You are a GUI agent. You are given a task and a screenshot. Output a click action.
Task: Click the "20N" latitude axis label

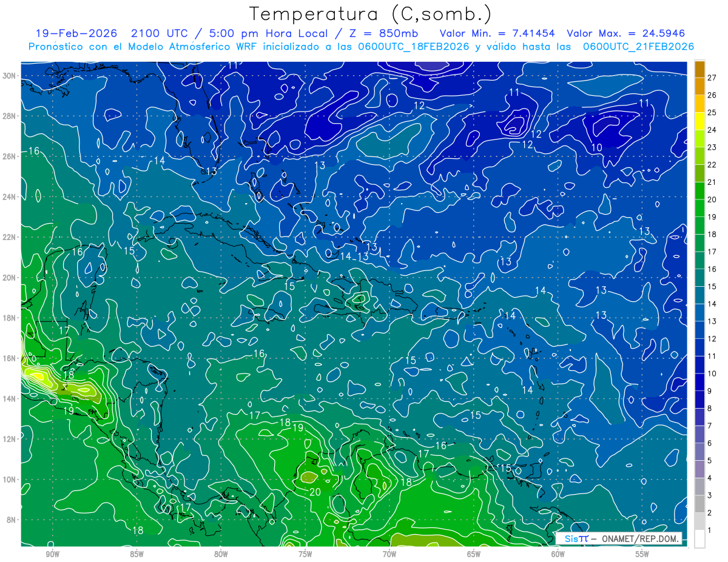[10, 277]
